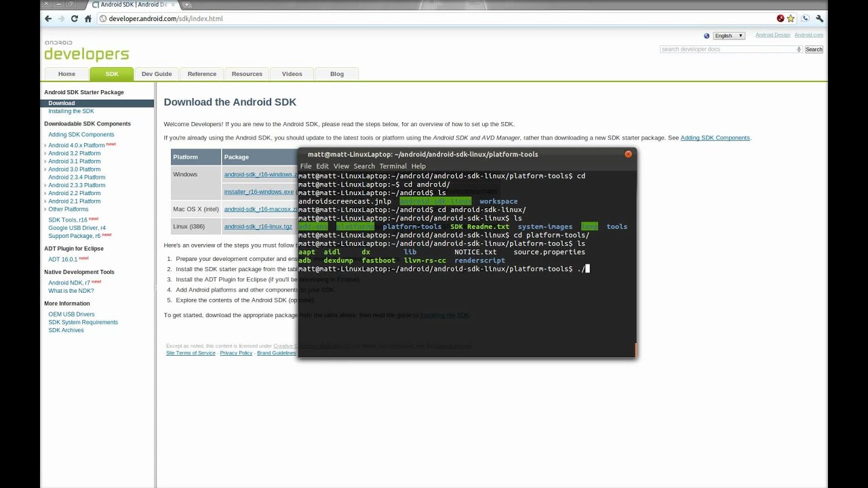This screenshot has width=868, height=488.
Task: Open the terminal View menu
Action: [x=341, y=166]
